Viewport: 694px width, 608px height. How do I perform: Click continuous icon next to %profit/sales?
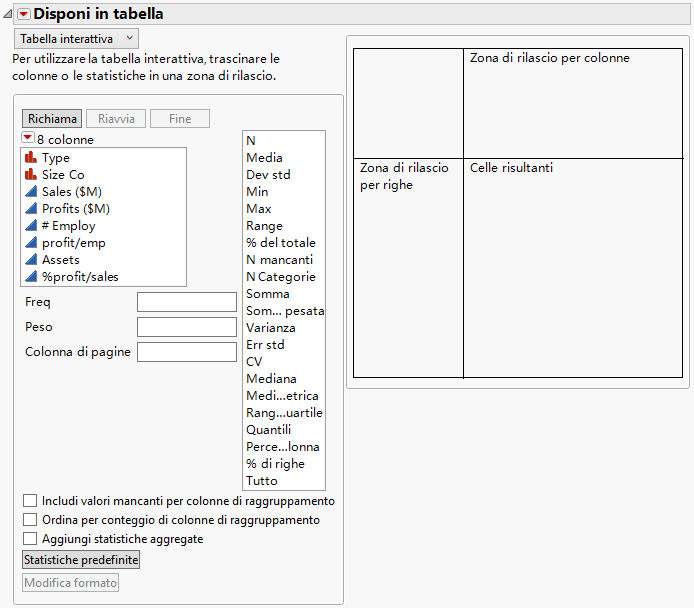click(x=31, y=277)
